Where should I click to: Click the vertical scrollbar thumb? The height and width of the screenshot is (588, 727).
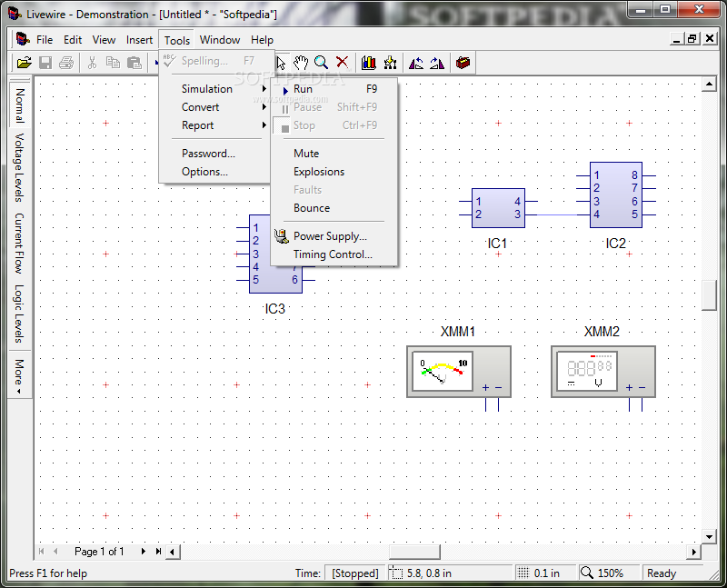(x=710, y=295)
